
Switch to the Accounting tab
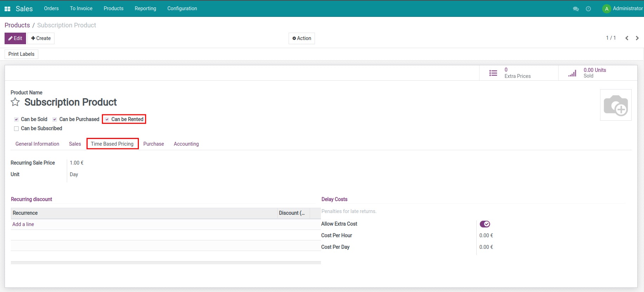186,144
